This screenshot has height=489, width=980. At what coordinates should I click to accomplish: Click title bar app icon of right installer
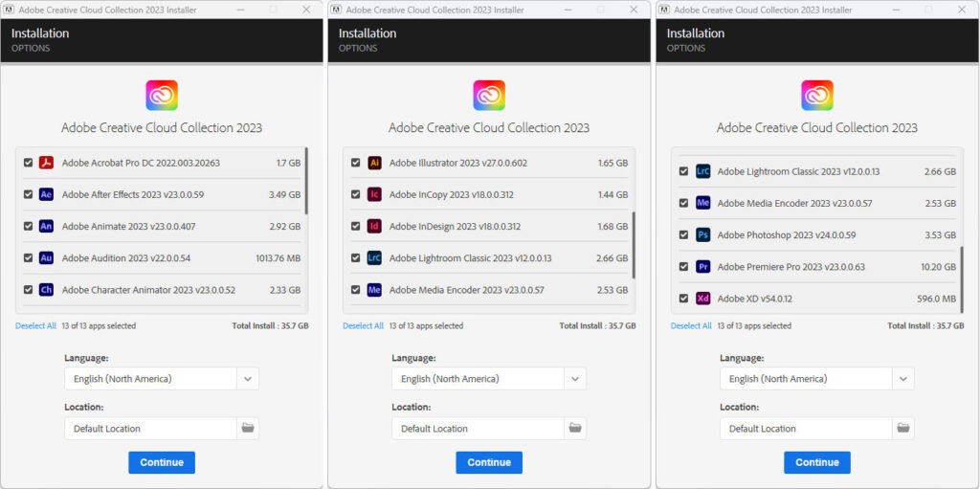[x=664, y=10]
